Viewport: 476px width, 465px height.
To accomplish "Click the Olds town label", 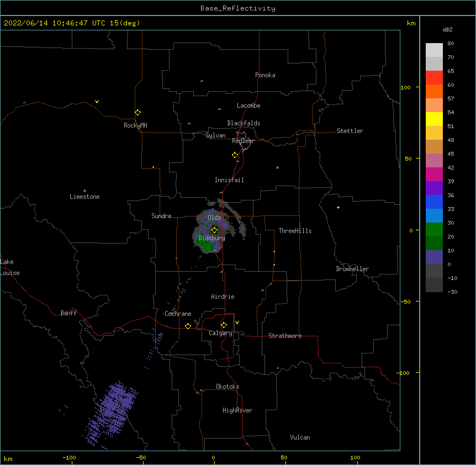I will pyautogui.click(x=214, y=218).
